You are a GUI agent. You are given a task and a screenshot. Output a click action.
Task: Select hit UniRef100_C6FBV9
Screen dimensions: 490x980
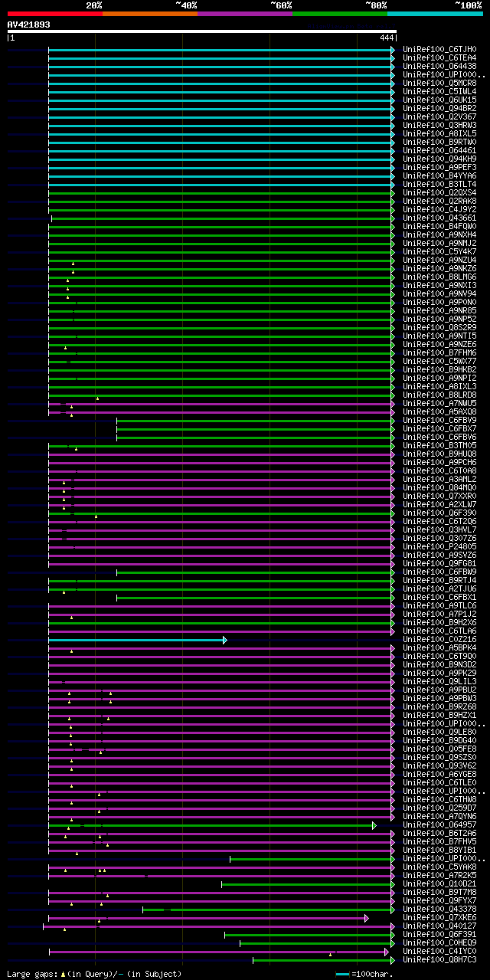coord(439,420)
